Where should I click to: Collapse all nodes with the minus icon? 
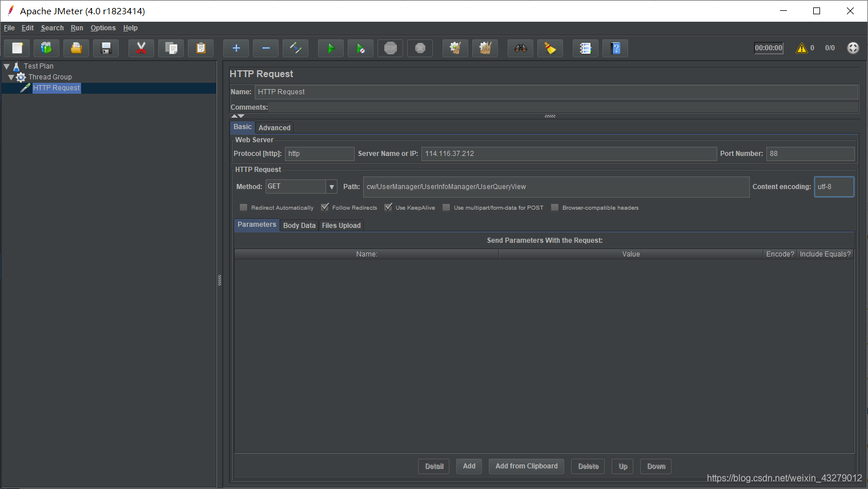(x=266, y=48)
